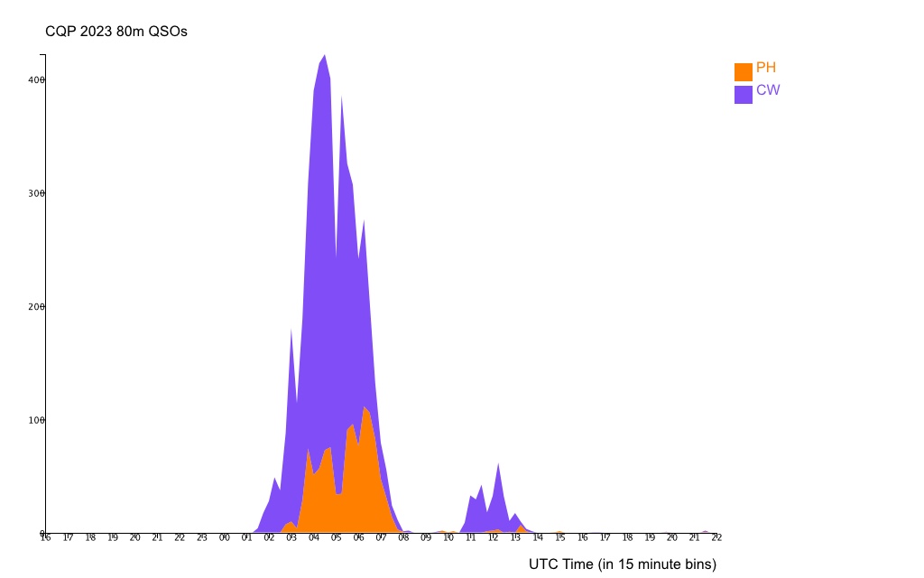The width and height of the screenshot is (924, 578).
Task: Click the 02 hour x-axis tick
Action: (x=269, y=538)
